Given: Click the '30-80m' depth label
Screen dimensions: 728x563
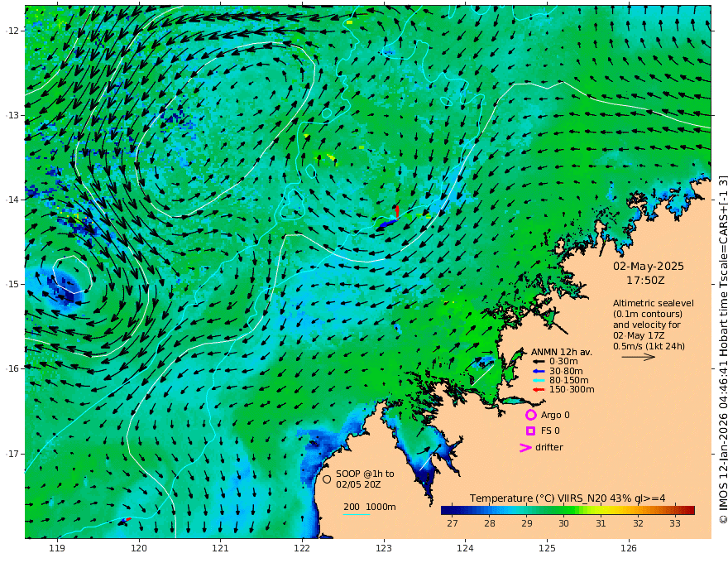Looking at the screenshot, I should tap(566, 371).
